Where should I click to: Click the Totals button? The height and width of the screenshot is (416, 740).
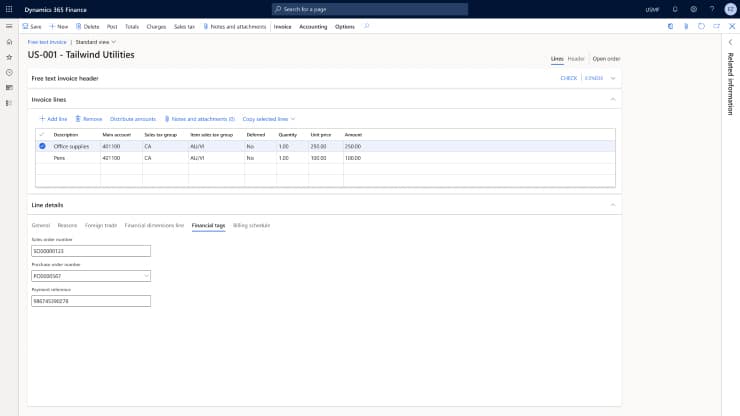[x=132, y=27]
